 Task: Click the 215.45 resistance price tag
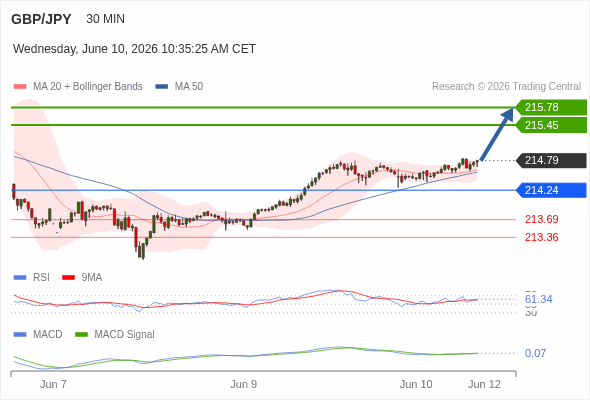(551, 125)
